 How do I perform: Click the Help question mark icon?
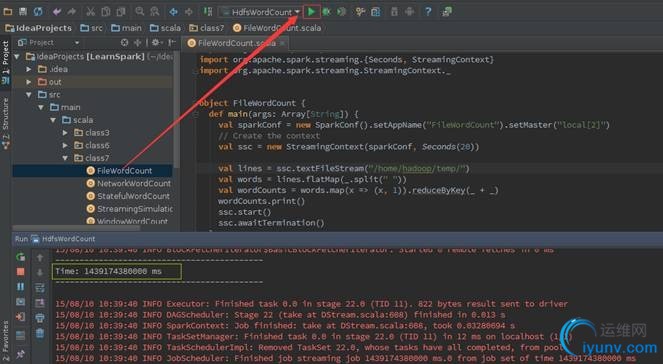428,12
